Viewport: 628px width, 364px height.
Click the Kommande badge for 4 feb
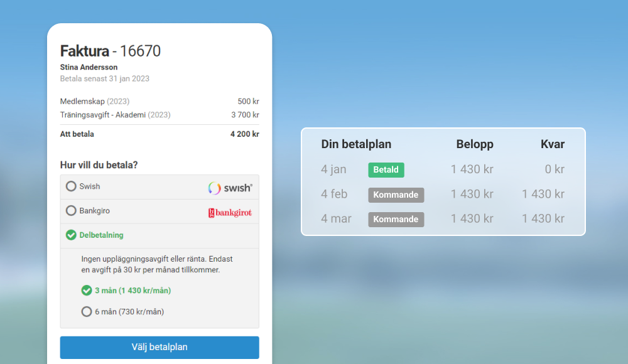(396, 195)
